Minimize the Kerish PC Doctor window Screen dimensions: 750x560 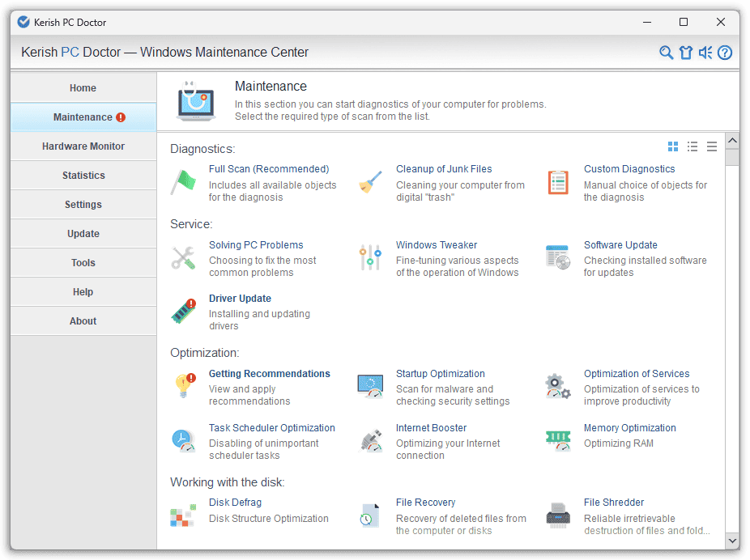coord(647,22)
